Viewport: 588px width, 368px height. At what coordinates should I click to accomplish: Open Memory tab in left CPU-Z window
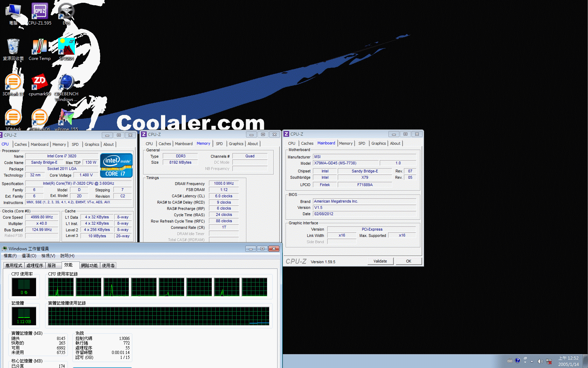(59, 144)
